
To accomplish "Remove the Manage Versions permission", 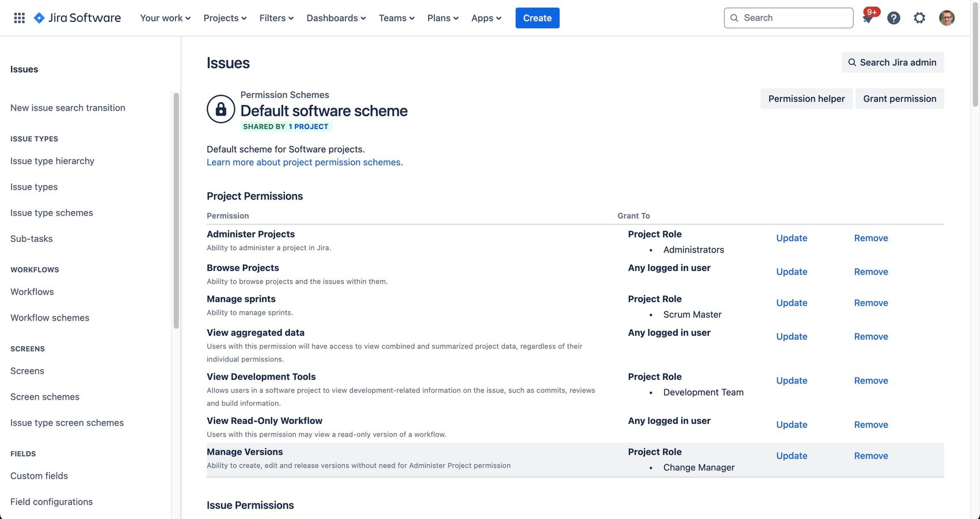I will (x=871, y=456).
